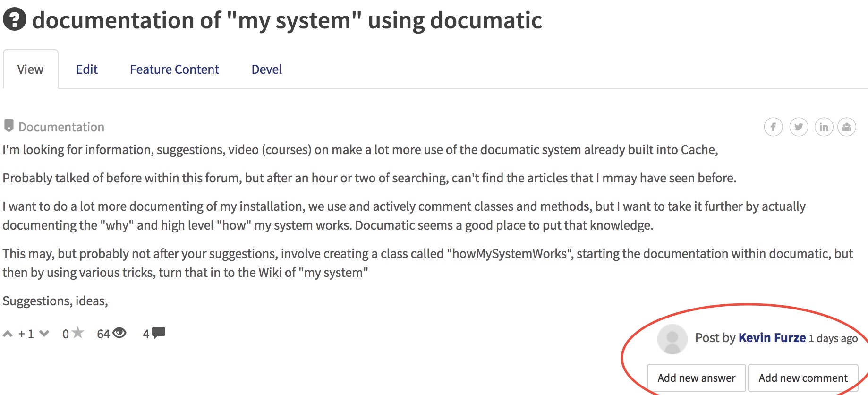Share the post on Twitter
This screenshot has height=395, width=868.
click(799, 127)
